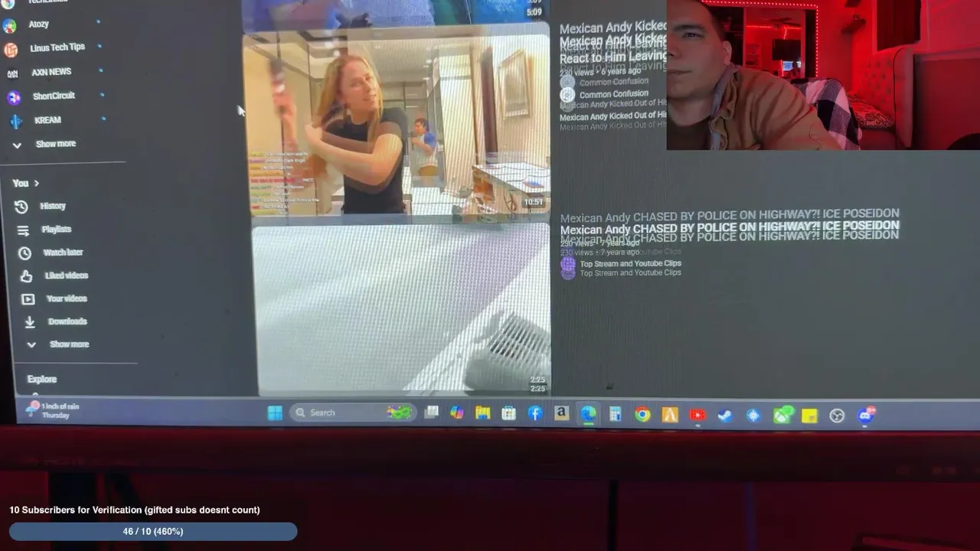Viewport: 980px width, 551px height.
Task: Select ShortCircuit subscription label
Action: pos(54,96)
